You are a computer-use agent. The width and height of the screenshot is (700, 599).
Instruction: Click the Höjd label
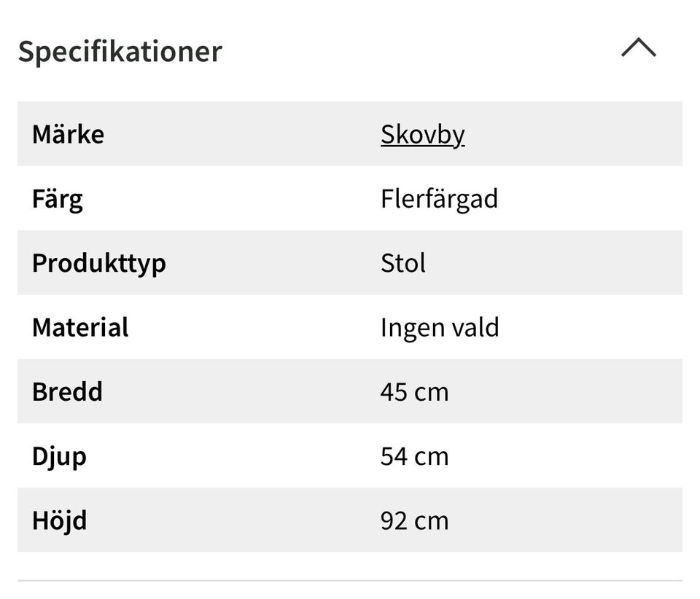59,520
